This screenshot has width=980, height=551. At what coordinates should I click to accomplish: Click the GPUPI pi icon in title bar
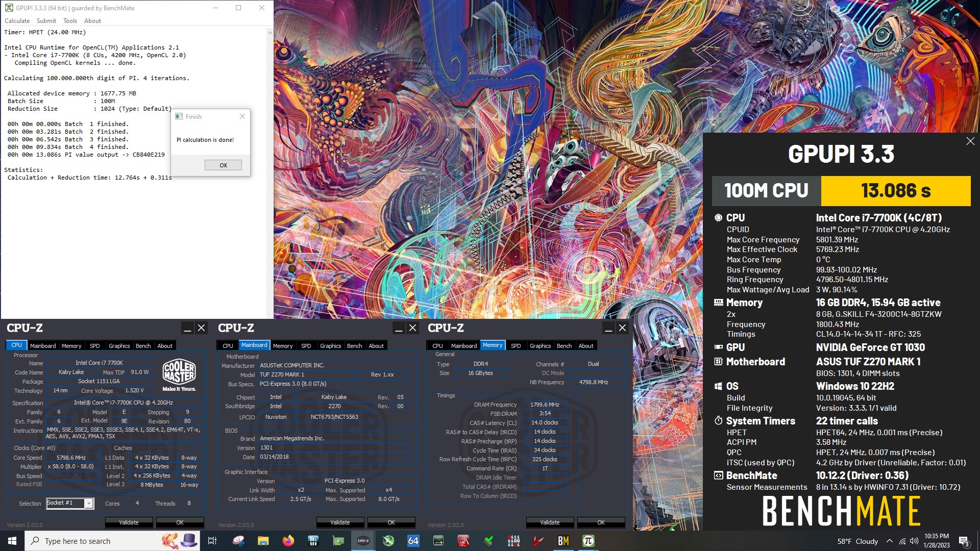click(9, 8)
